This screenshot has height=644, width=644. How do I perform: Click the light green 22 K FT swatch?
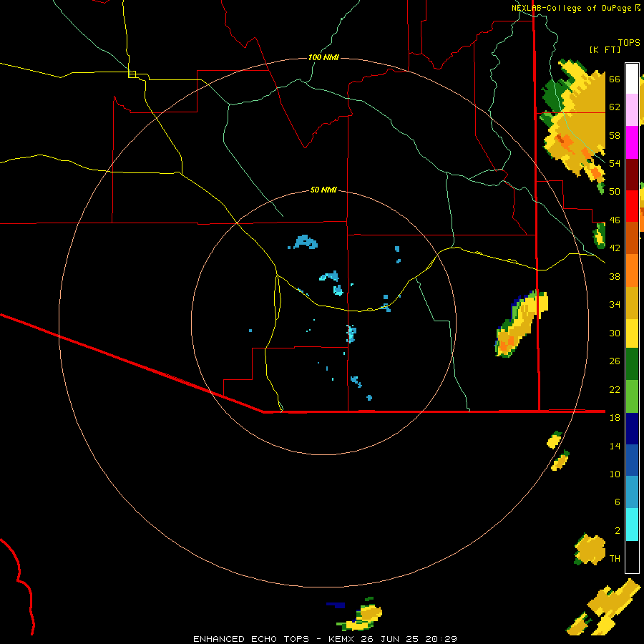(x=632, y=396)
